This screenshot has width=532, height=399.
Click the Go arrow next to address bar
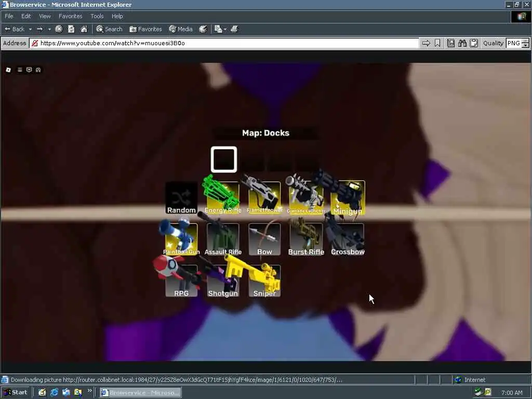click(426, 43)
